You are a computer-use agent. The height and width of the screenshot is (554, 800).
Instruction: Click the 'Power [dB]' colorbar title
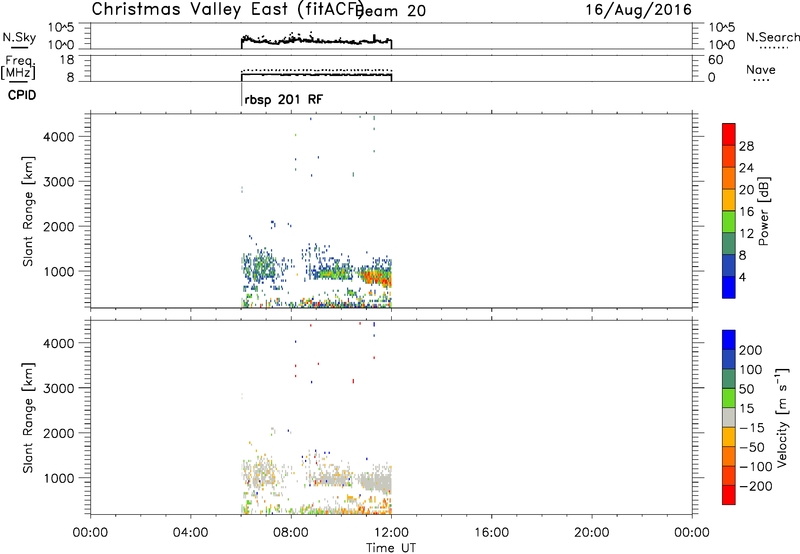[x=763, y=211]
